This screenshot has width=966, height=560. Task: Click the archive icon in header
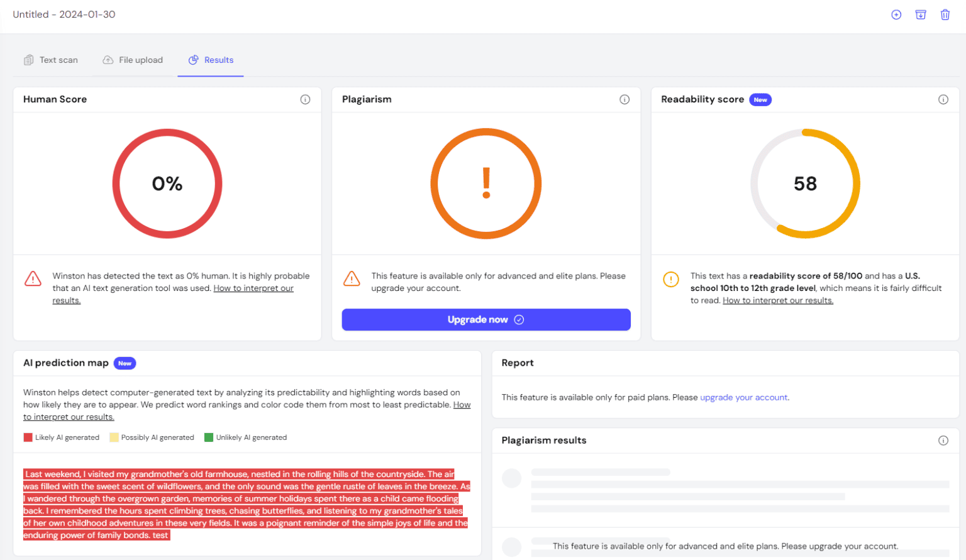click(921, 14)
